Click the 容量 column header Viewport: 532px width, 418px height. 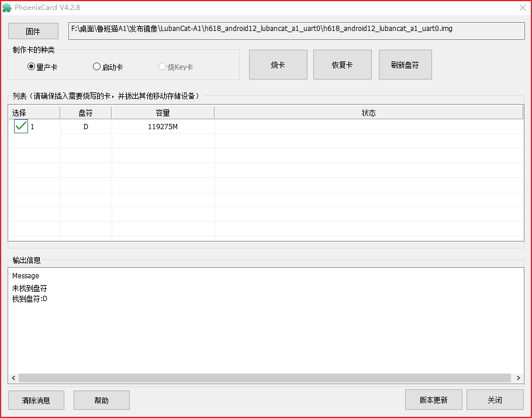point(163,113)
